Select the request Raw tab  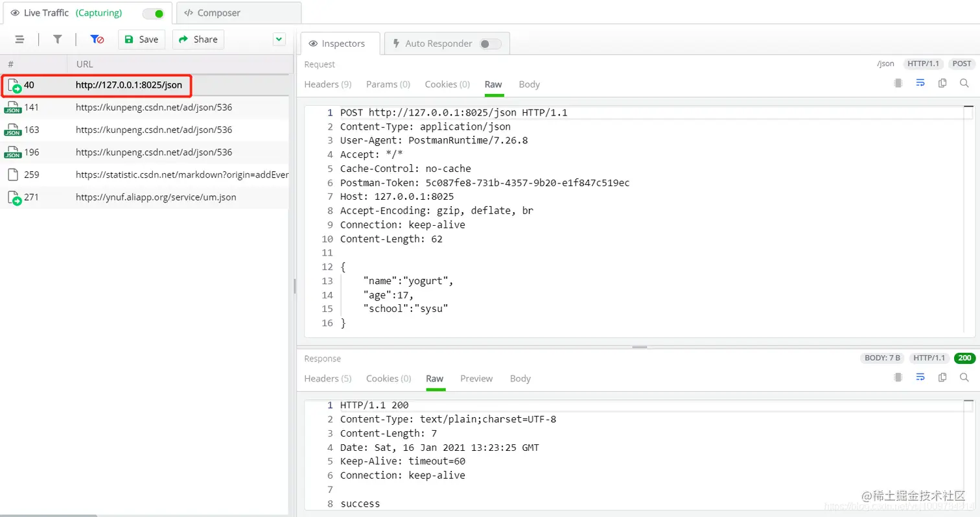(x=493, y=84)
